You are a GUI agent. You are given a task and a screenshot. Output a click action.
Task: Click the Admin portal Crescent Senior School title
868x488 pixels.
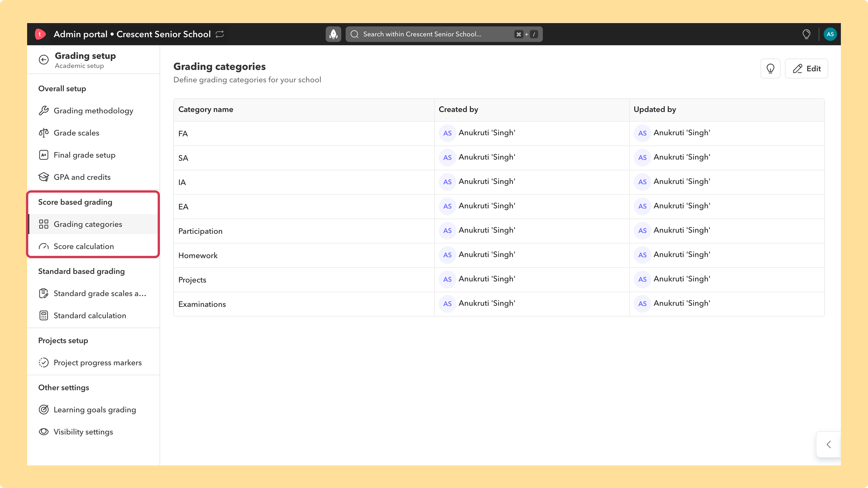point(132,34)
